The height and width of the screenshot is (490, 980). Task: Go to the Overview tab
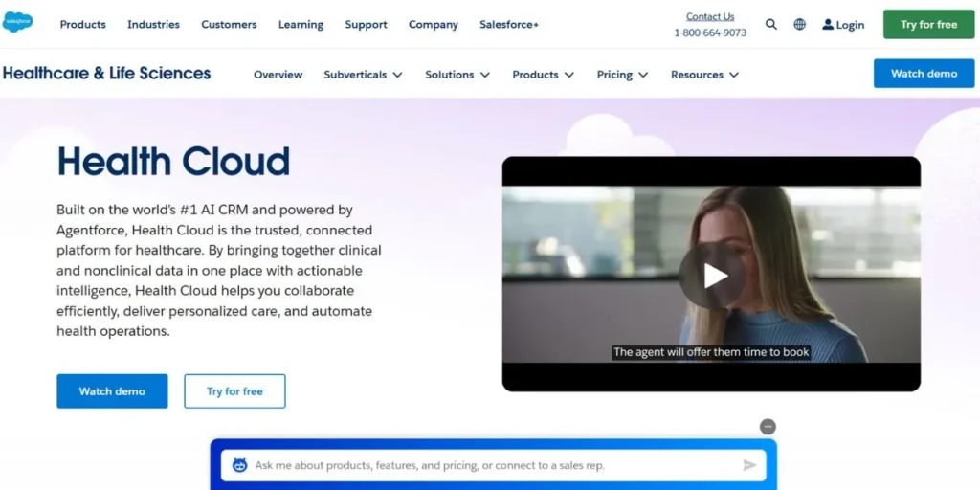point(278,75)
